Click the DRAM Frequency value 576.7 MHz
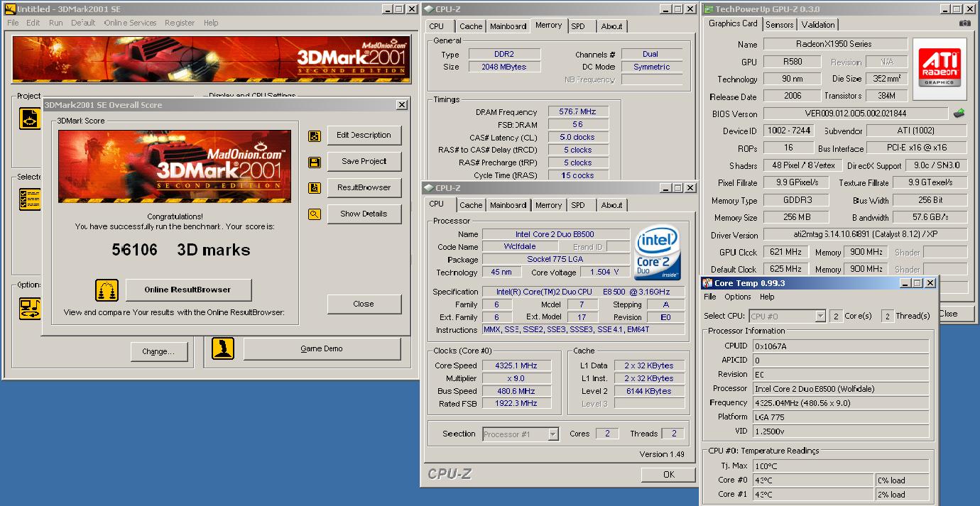The image size is (980, 506). (x=577, y=112)
